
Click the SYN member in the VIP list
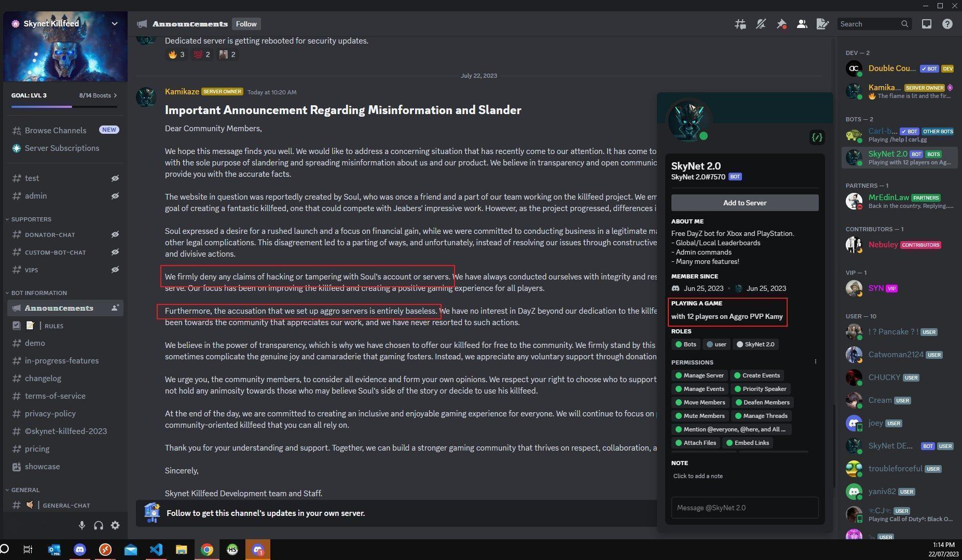[x=900, y=288]
